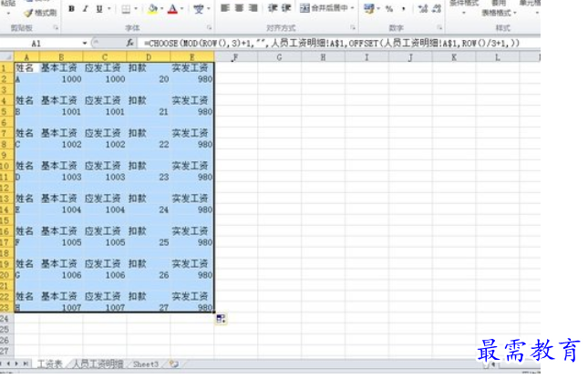Click cell A1 containing 姓名
The height and width of the screenshot is (379, 588).
[x=26, y=67]
